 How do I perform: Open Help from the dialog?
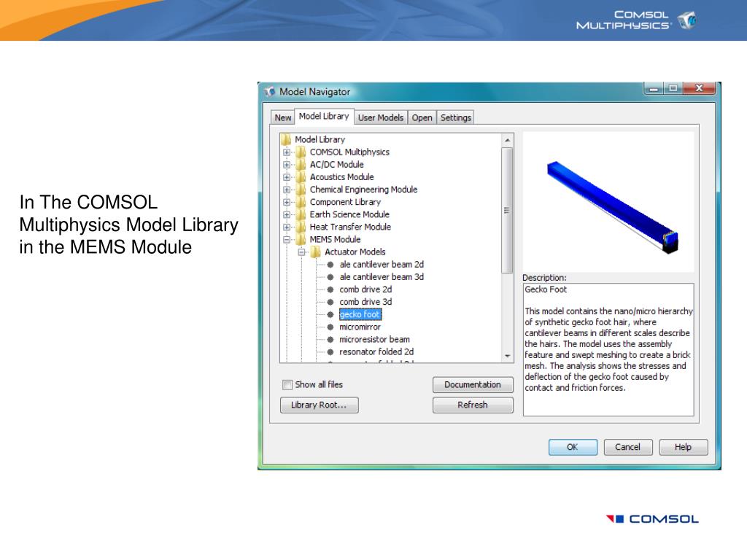pyautogui.click(x=683, y=447)
